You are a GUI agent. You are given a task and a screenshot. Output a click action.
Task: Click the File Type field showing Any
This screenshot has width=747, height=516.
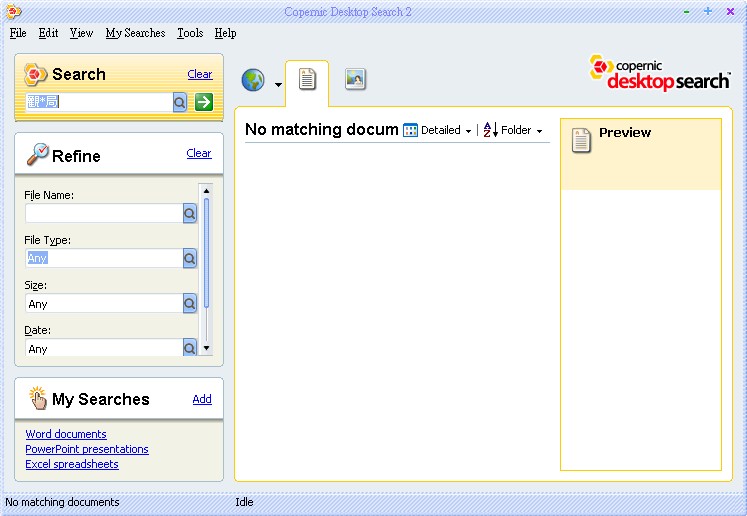[104, 258]
